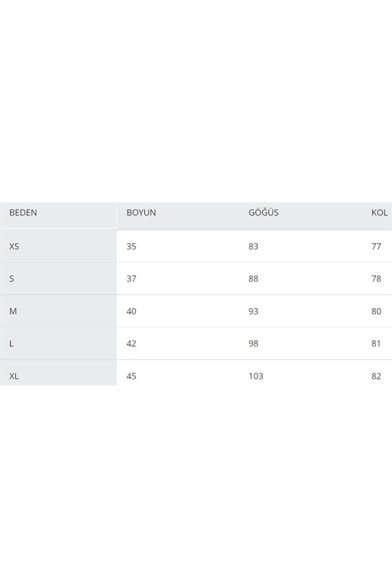The image size is (392, 588).
Task: Select the L size row label
Action: click(12, 344)
